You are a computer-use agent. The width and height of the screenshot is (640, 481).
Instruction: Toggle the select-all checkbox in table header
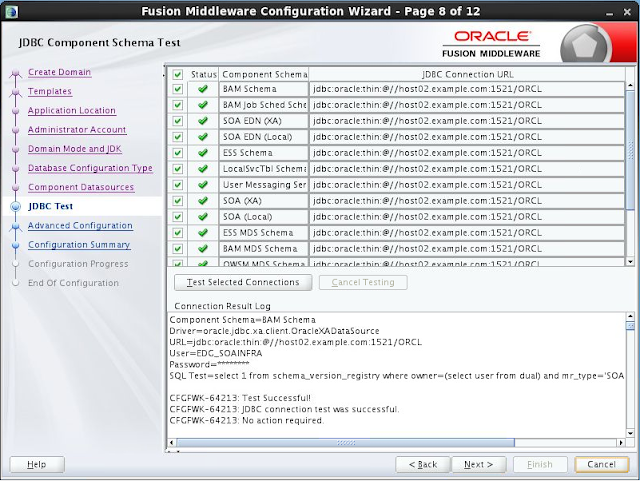[x=178, y=75]
